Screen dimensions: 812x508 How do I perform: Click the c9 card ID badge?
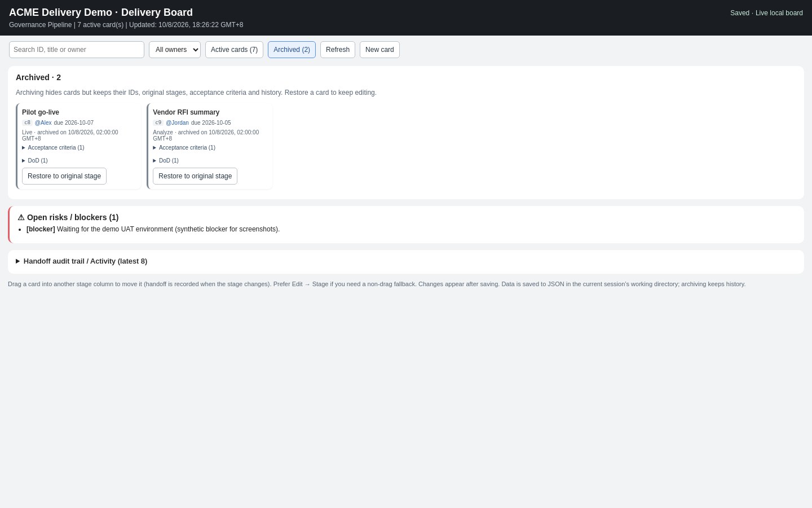[x=158, y=123]
